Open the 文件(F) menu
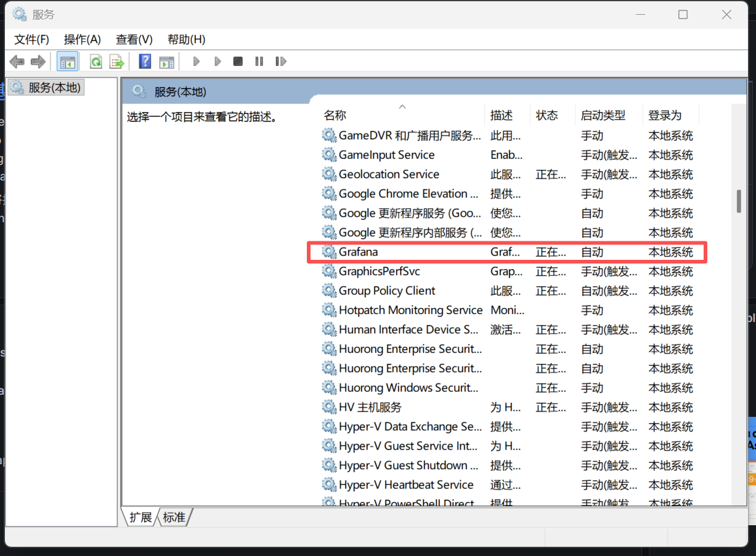The width and height of the screenshot is (756, 556). coord(31,39)
